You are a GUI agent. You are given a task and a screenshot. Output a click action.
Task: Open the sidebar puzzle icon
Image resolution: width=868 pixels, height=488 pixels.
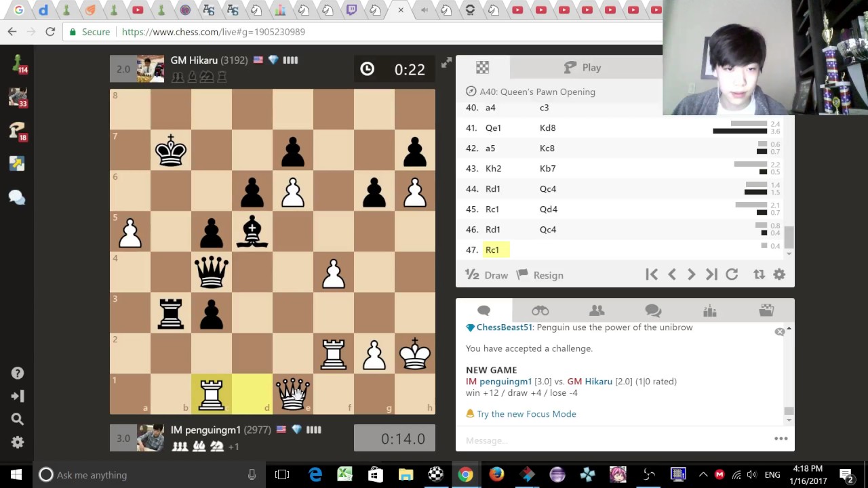tap(18, 164)
